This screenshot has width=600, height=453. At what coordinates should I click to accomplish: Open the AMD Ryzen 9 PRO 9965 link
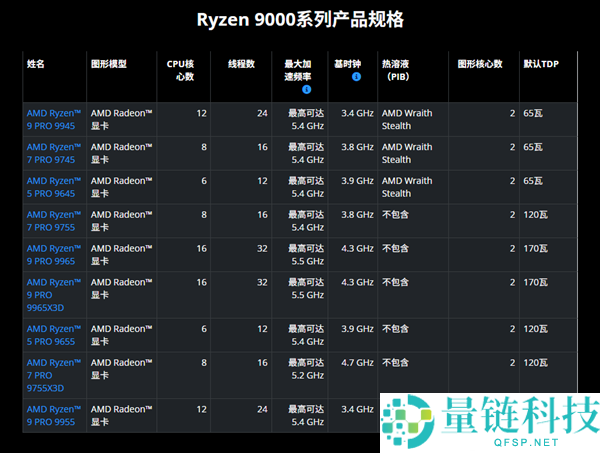click(x=54, y=255)
